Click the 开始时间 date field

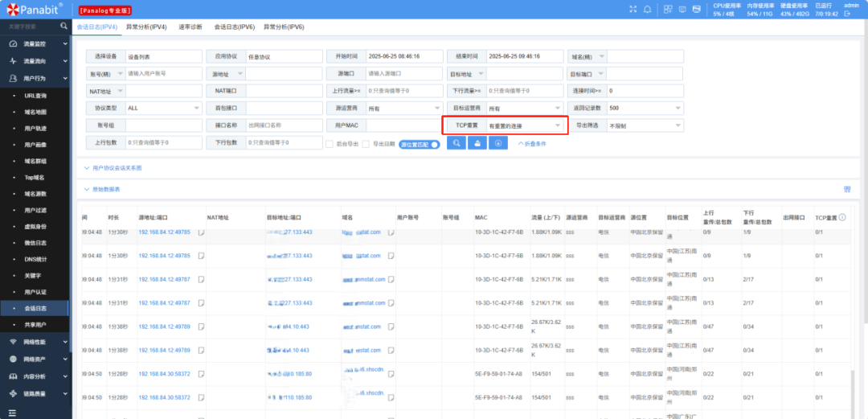[x=404, y=56]
